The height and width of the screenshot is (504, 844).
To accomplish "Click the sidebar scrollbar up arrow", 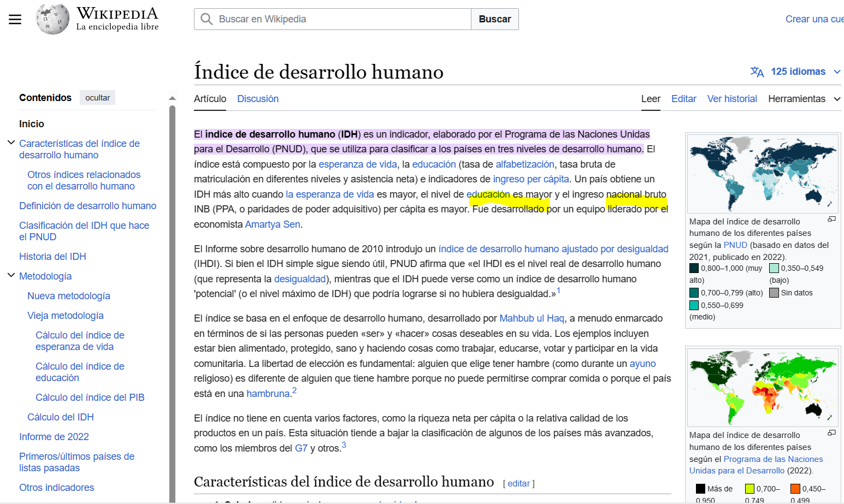I will tap(172, 98).
